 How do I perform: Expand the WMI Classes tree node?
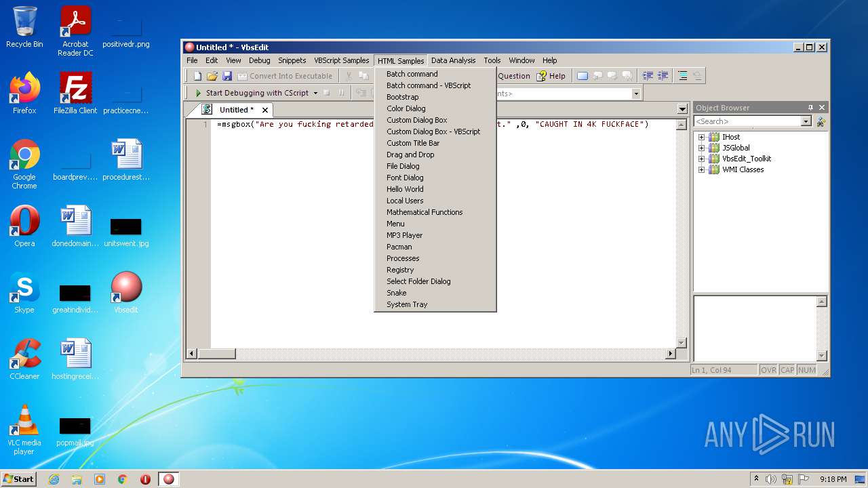click(x=701, y=169)
